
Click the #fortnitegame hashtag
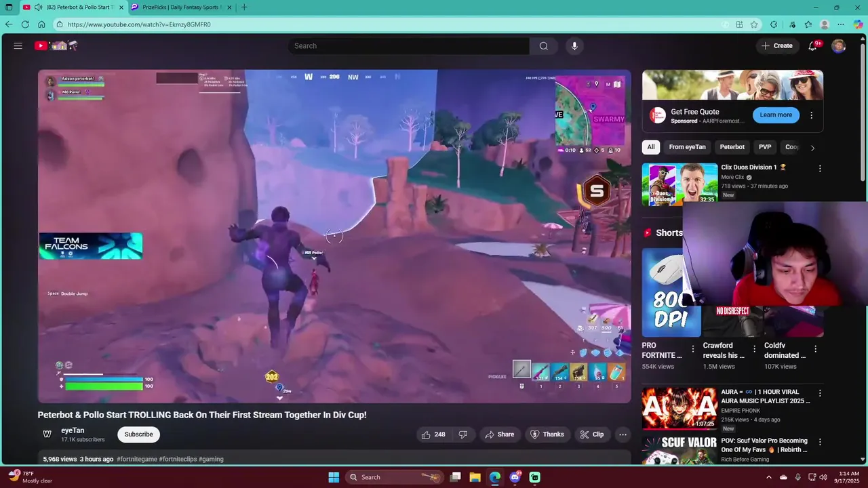coord(136,459)
